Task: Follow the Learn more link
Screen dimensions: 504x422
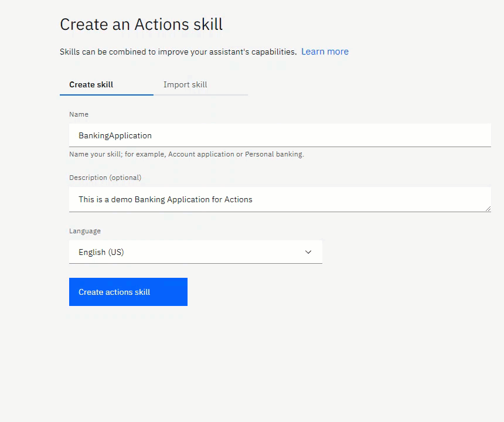Action: 325,52
